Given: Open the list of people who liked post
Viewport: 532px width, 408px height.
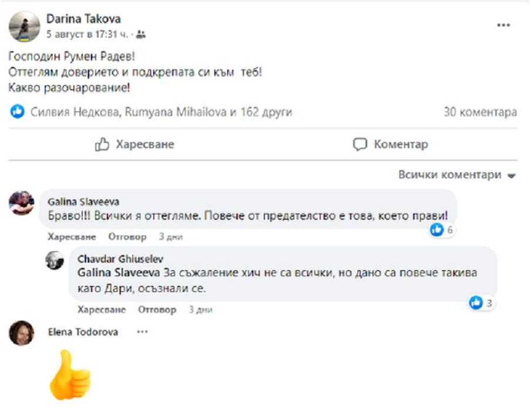Looking at the screenshot, I should [x=161, y=112].
